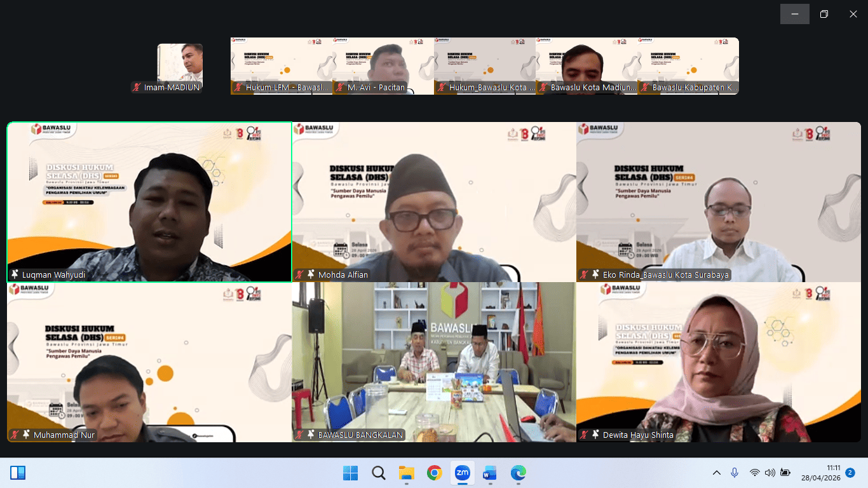868x488 pixels.
Task: Restore down the Zoom meeting window
Action: [x=824, y=14]
